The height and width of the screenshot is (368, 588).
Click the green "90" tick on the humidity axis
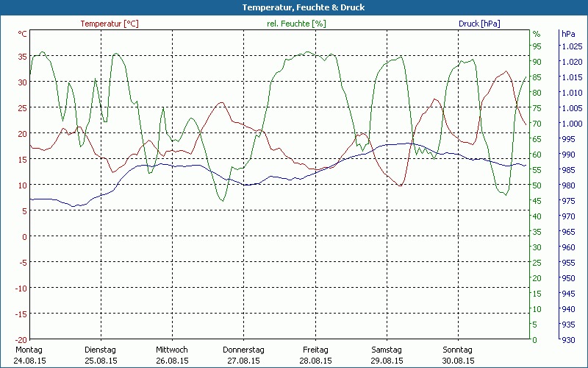[x=537, y=62]
